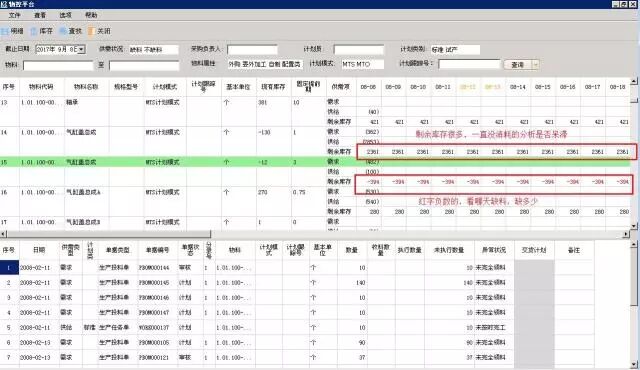
Task: Click the 现有库存 column header
Action: tap(273, 87)
